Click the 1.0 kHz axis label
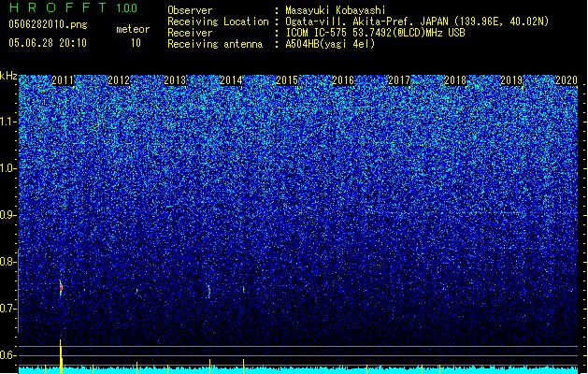 (8, 168)
